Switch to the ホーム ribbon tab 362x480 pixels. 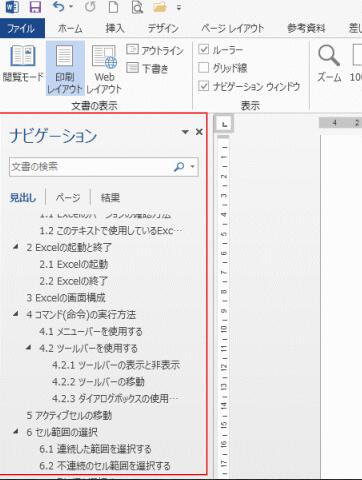tap(70, 29)
